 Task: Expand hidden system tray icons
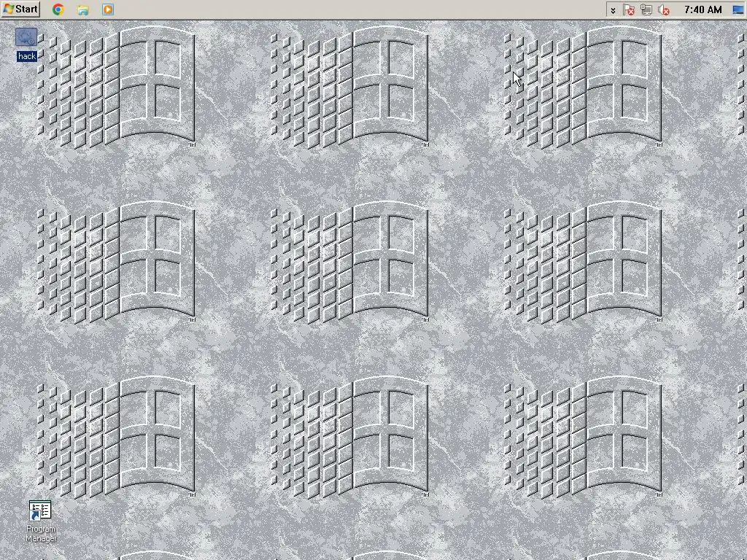(613, 10)
